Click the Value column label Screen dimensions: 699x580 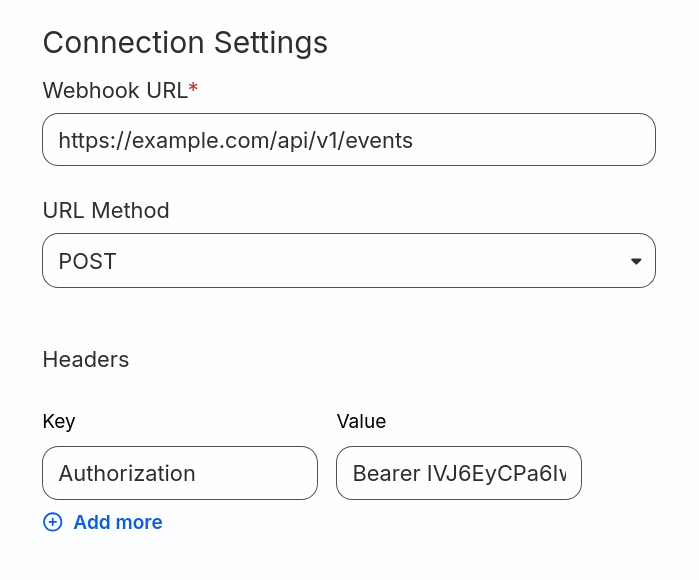(361, 421)
